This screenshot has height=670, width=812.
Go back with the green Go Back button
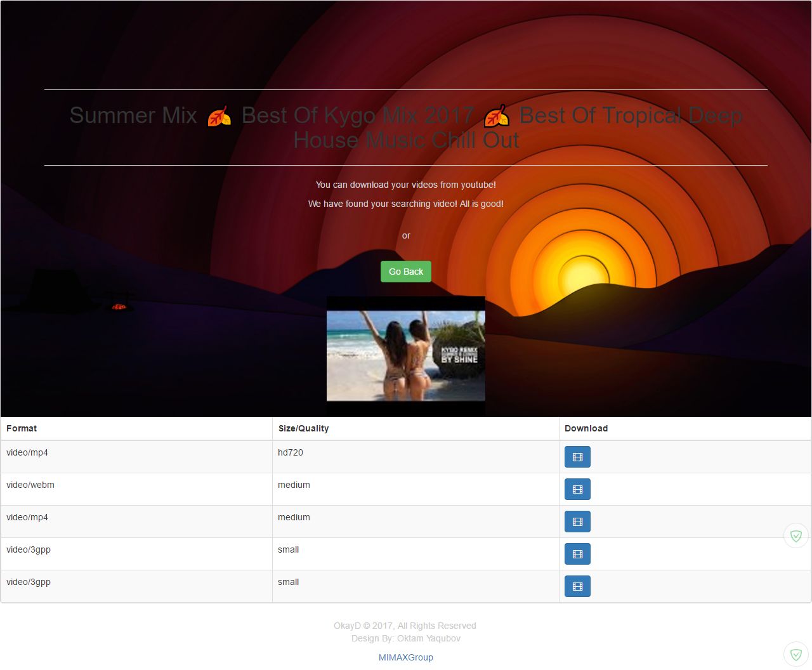406,272
